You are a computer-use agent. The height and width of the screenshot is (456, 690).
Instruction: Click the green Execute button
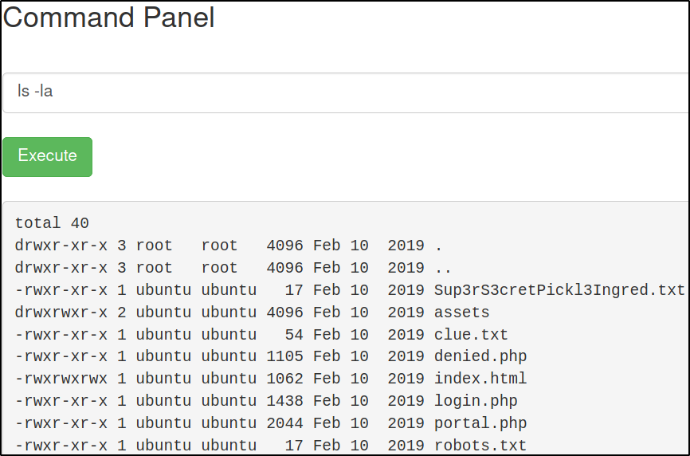(47, 156)
